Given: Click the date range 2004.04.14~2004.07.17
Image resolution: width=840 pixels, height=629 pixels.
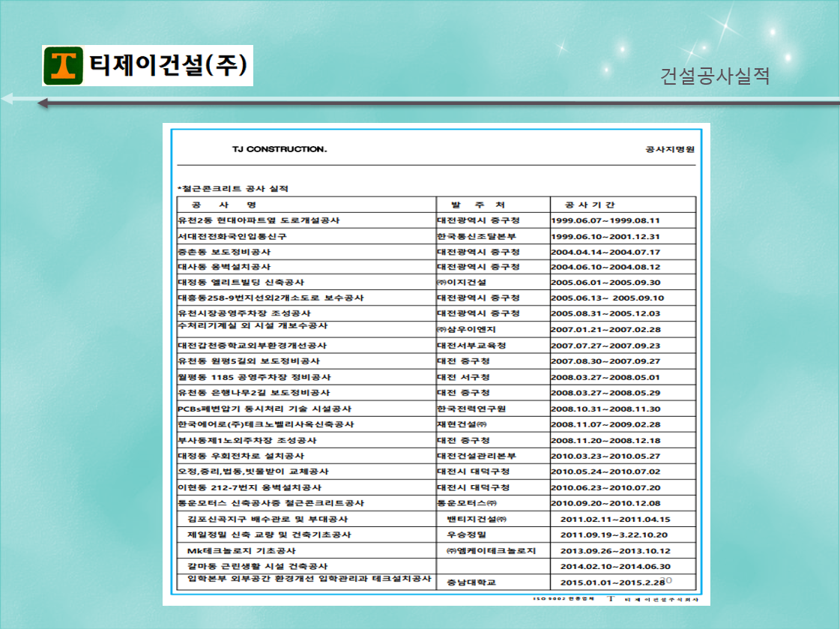Looking at the screenshot, I should [605, 252].
